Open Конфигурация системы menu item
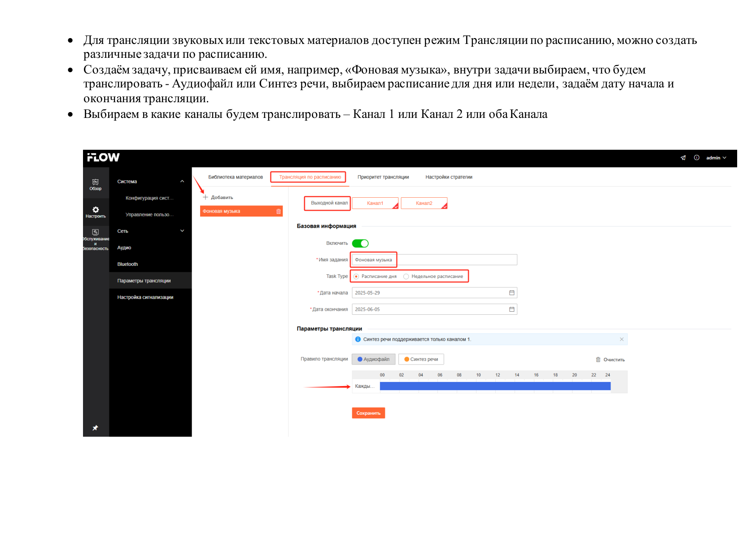756x534 pixels. point(149,198)
